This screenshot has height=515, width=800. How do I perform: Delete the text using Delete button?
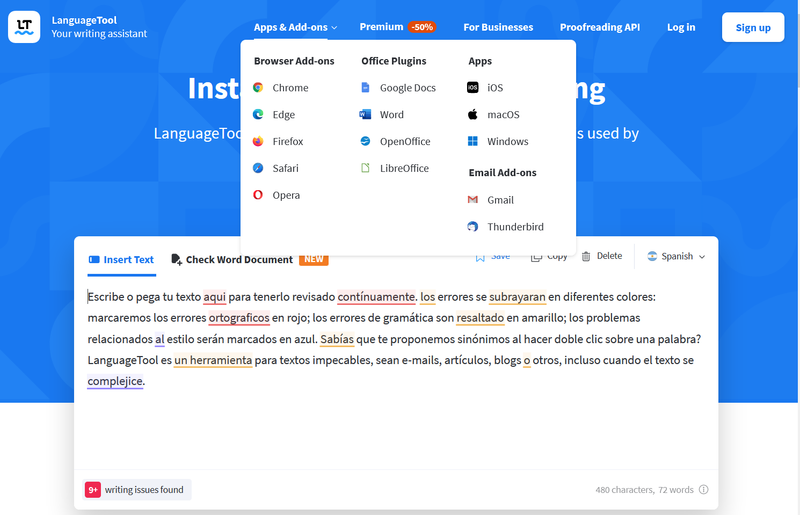pyautogui.click(x=602, y=257)
